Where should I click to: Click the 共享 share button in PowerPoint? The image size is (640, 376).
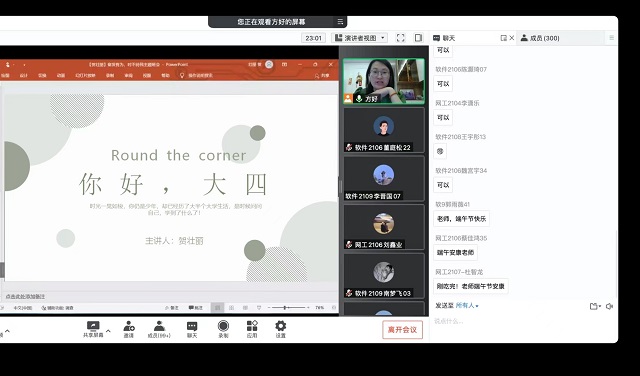[322, 76]
